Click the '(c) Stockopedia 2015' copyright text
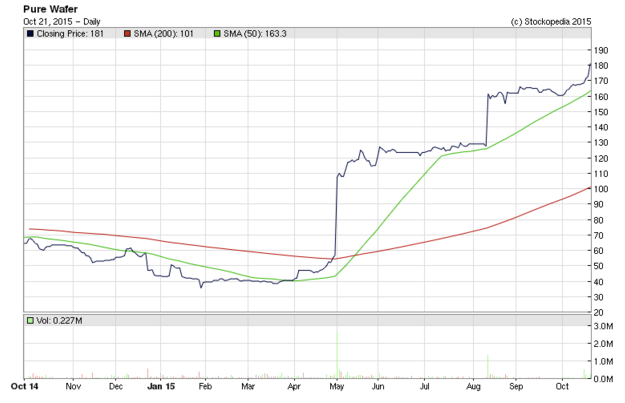 click(551, 22)
